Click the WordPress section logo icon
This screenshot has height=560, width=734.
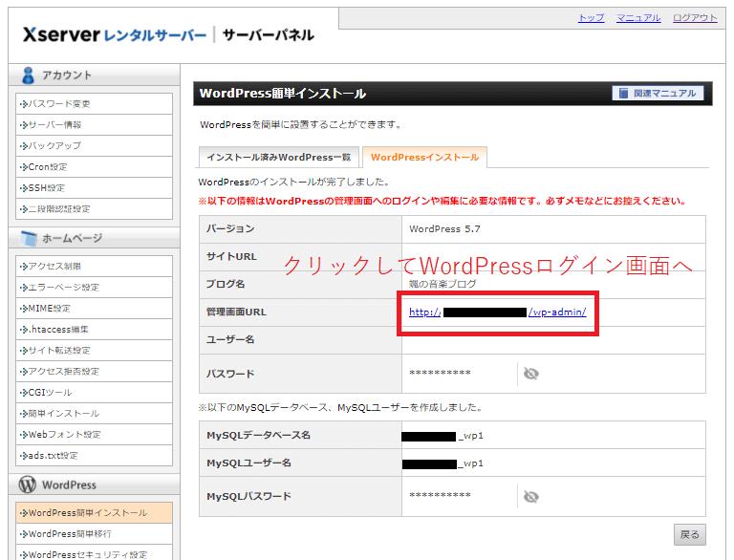click(28, 485)
